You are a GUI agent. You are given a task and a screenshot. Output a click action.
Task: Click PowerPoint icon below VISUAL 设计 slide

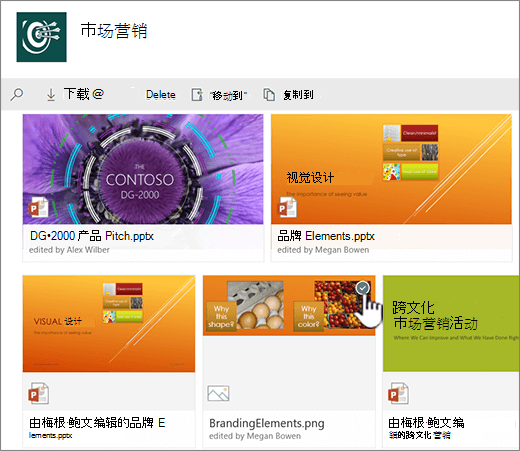tap(39, 393)
